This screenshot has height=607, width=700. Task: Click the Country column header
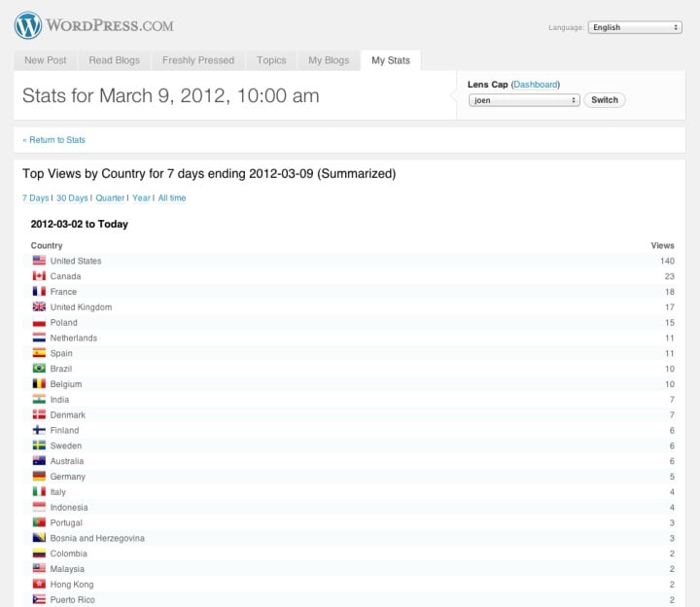click(x=47, y=246)
